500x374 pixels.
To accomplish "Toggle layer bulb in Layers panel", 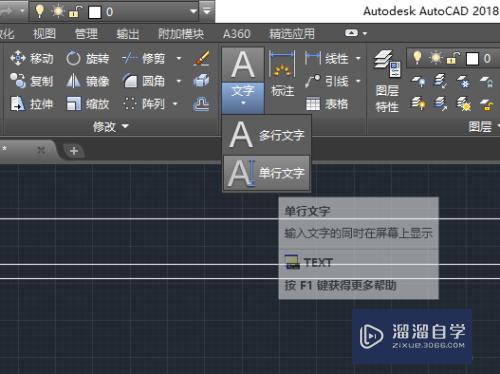I will [417, 58].
